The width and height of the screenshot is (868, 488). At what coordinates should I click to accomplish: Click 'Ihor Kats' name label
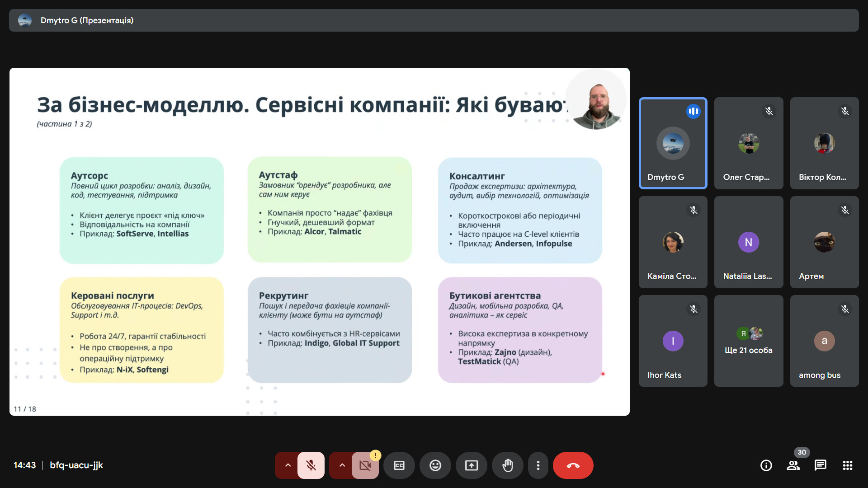coord(664,375)
